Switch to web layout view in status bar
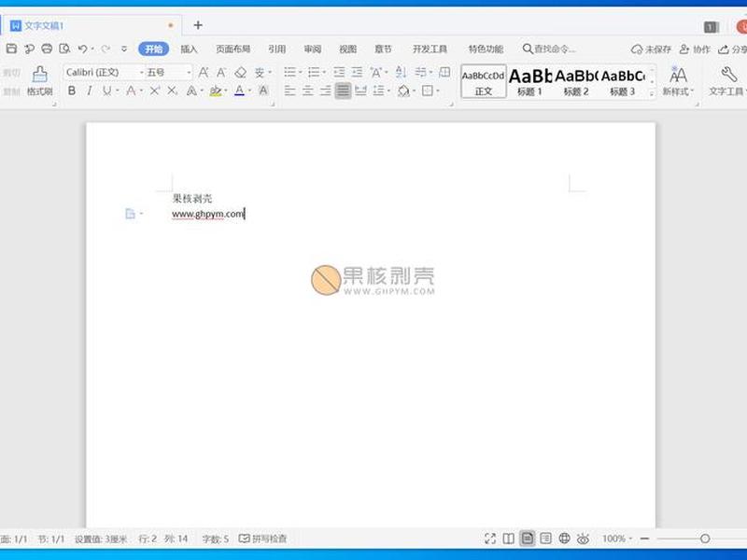The height and width of the screenshot is (560, 747). click(x=564, y=539)
